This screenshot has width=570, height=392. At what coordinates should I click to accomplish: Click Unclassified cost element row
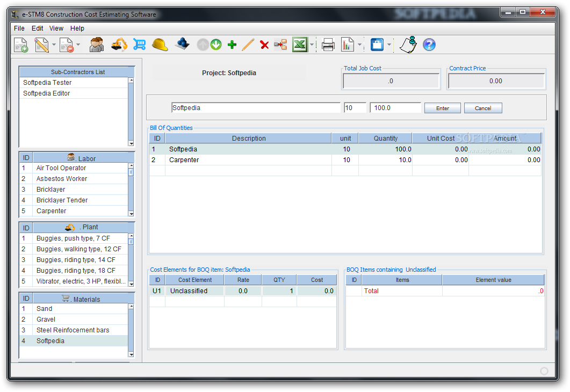click(x=243, y=291)
